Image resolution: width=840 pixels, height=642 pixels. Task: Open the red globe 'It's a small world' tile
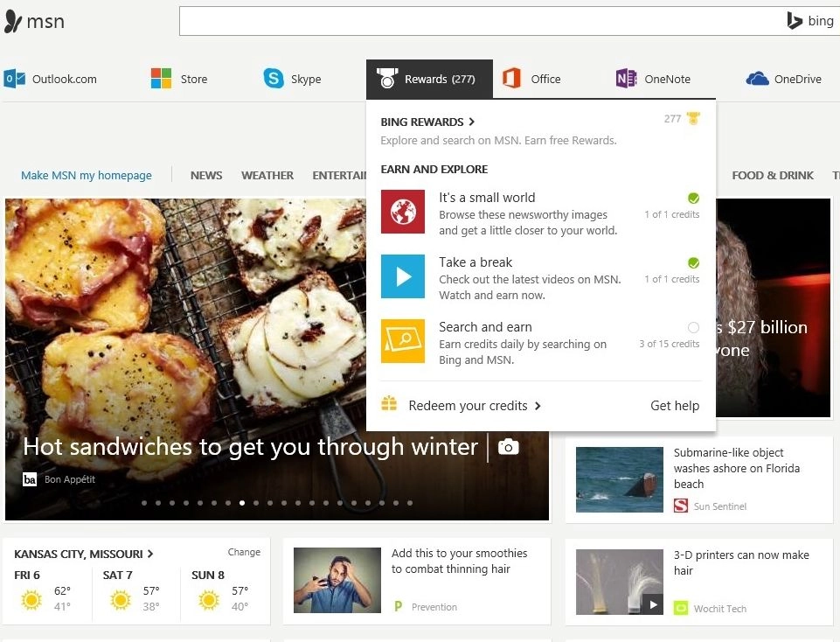[403, 212]
